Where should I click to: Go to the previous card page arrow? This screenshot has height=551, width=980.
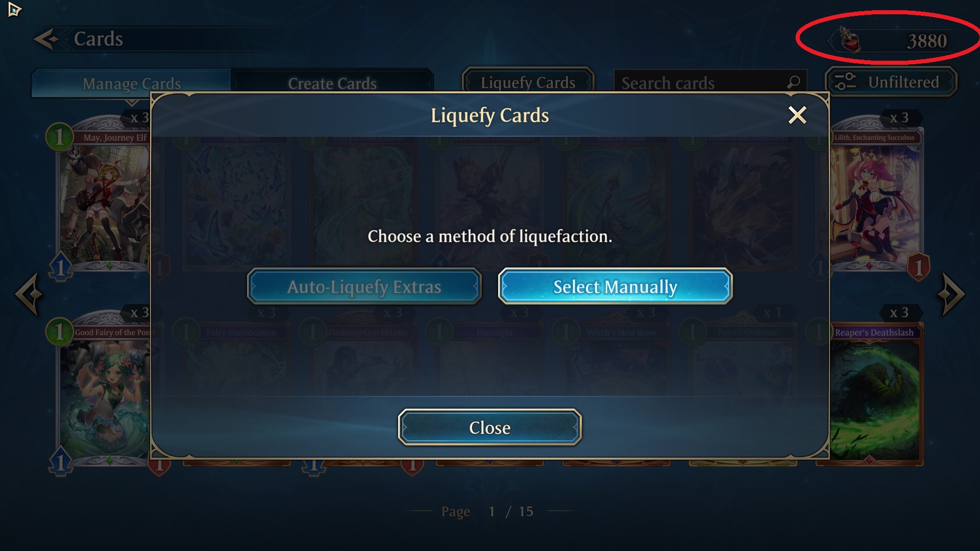(29, 294)
